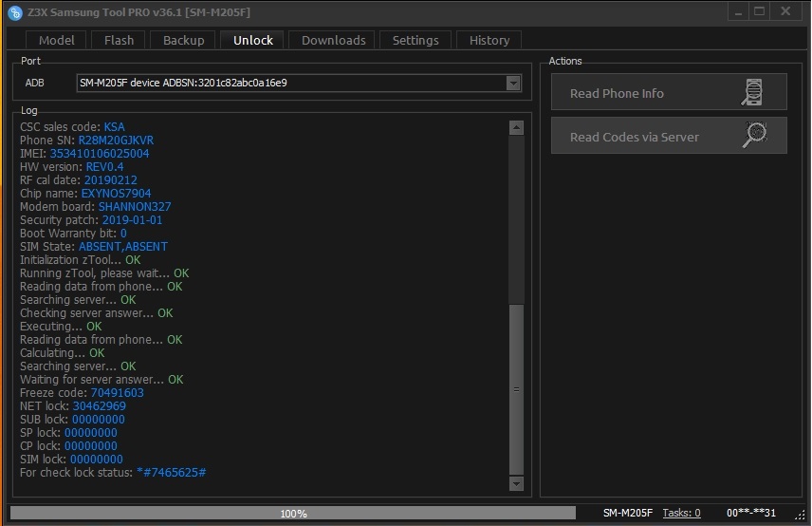
Task: Click the Checking server answer log line
Action: click(x=97, y=313)
